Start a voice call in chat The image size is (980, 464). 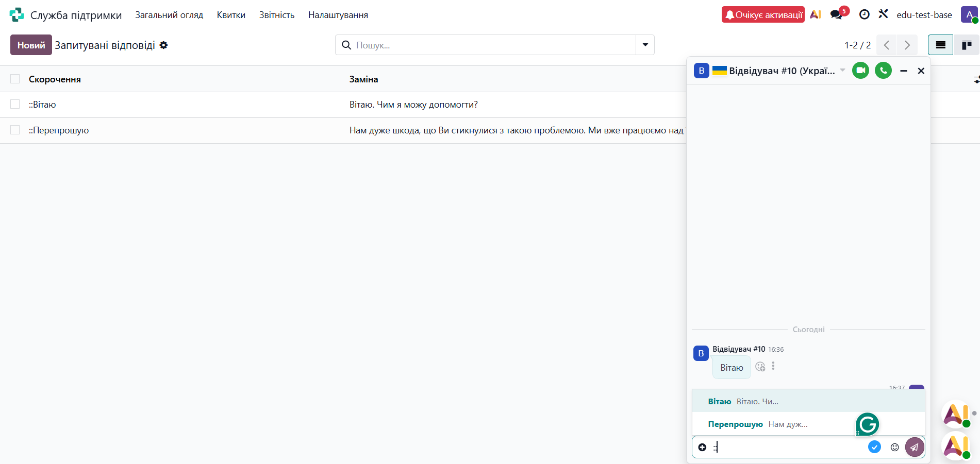[x=883, y=71]
